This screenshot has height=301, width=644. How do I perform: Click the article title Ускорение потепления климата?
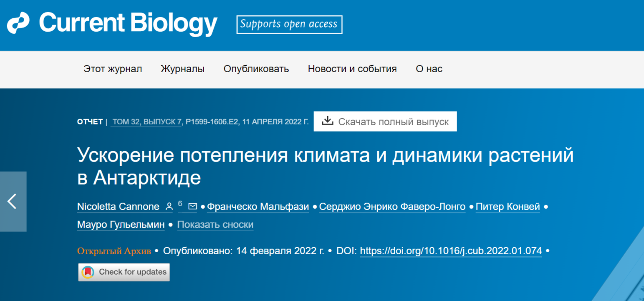coord(325,166)
